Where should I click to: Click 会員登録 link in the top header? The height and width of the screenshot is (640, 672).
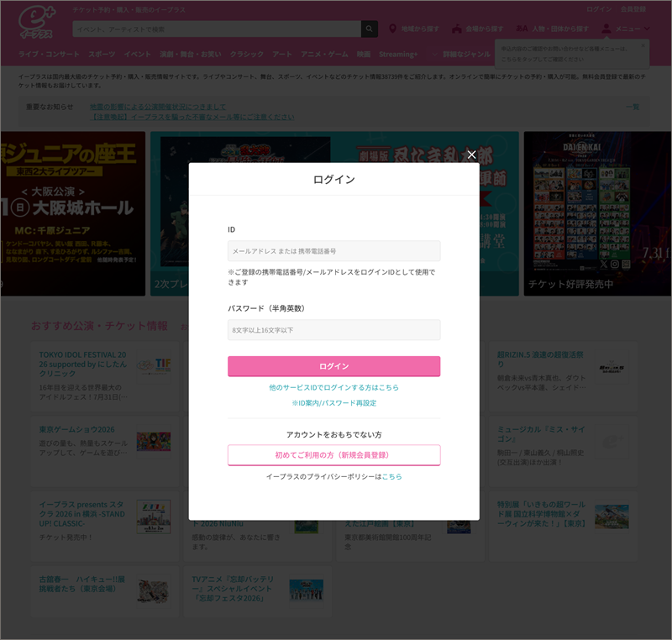click(x=633, y=9)
